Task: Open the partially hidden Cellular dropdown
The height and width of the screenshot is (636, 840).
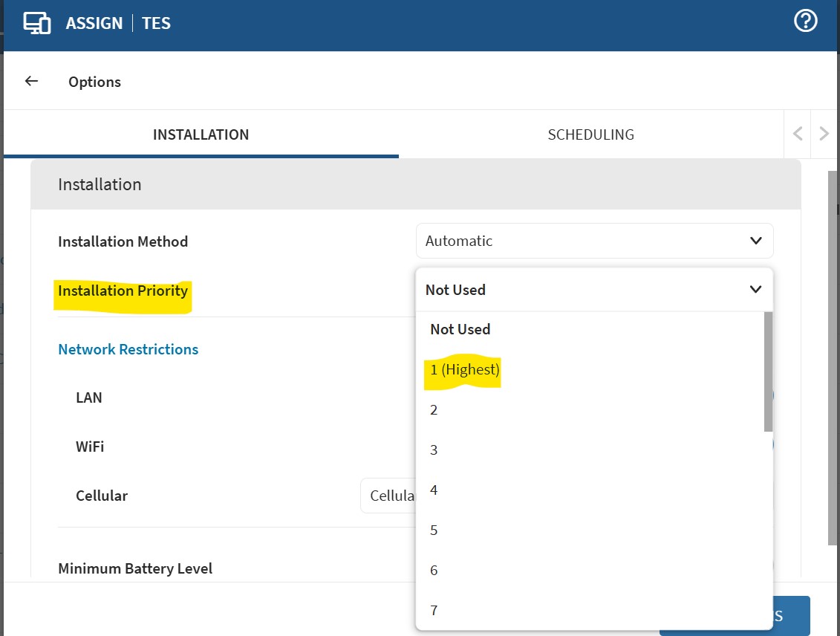Action: coord(388,496)
